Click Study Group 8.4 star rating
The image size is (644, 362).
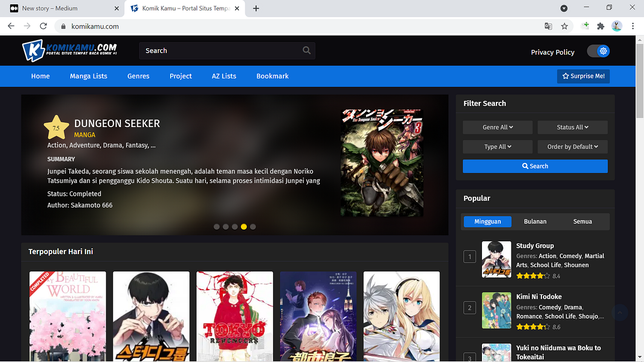[533, 276]
